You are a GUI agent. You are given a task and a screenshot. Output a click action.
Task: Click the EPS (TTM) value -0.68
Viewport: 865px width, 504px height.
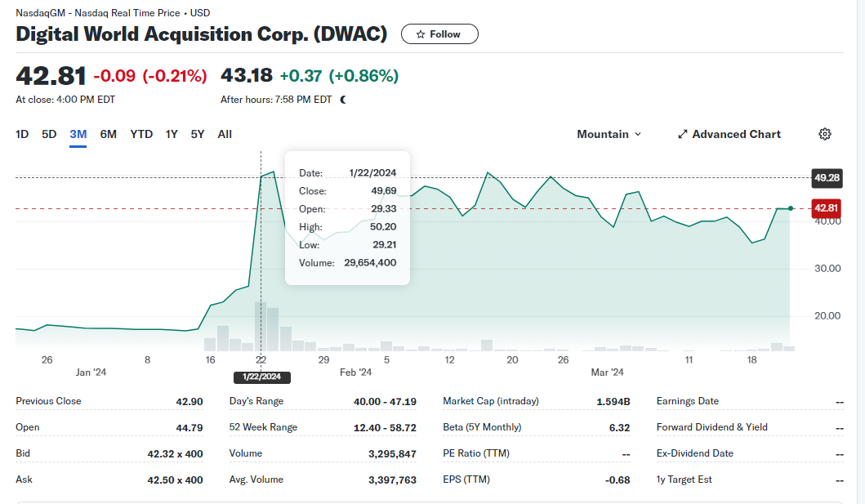pyautogui.click(x=618, y=479)
